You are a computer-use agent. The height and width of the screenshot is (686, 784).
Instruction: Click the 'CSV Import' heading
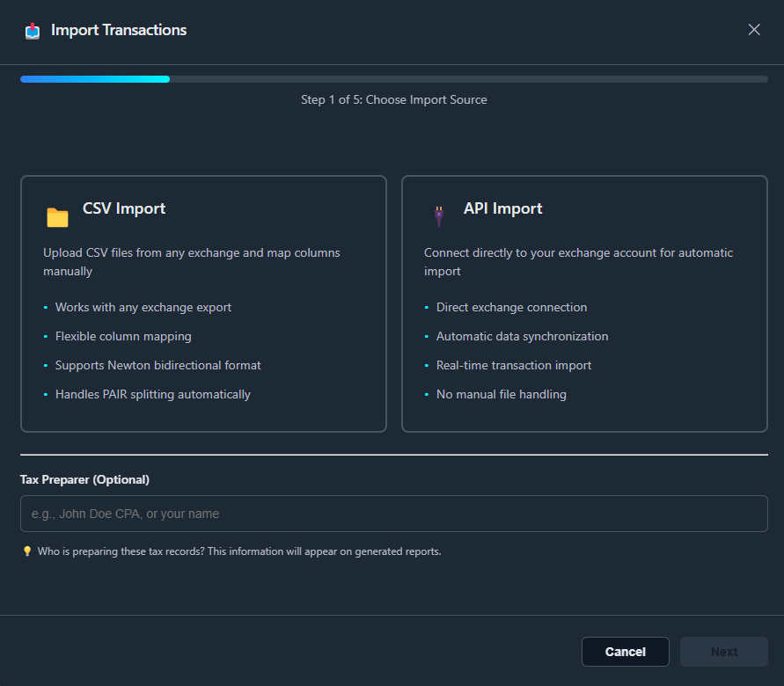[x=124, y=208]
